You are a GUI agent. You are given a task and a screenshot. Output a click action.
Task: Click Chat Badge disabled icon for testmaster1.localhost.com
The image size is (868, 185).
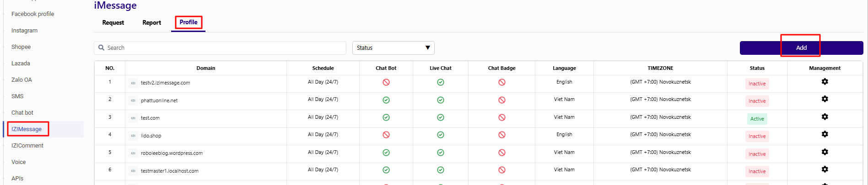tap(502, 170)
